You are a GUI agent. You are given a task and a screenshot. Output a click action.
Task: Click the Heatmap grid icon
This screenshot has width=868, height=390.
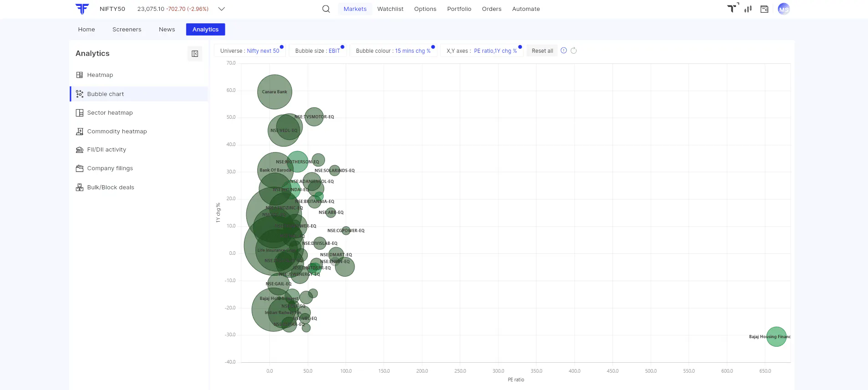[80, 75]
